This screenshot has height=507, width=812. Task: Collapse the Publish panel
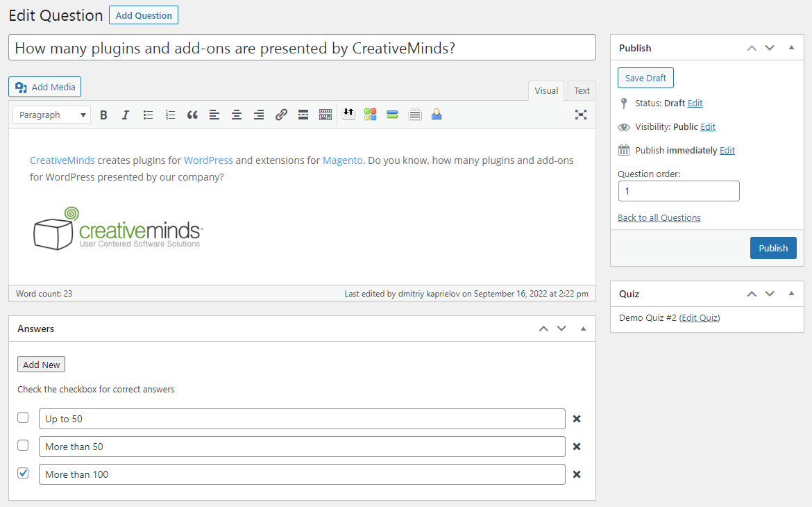click(x=791, y=48)
